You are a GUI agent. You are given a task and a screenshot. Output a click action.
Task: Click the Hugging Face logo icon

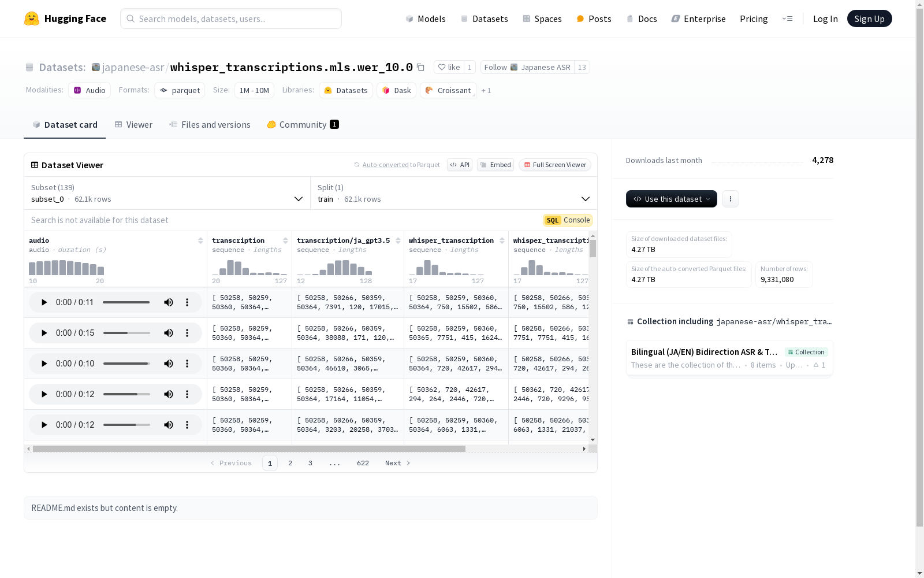pos(32,18)
